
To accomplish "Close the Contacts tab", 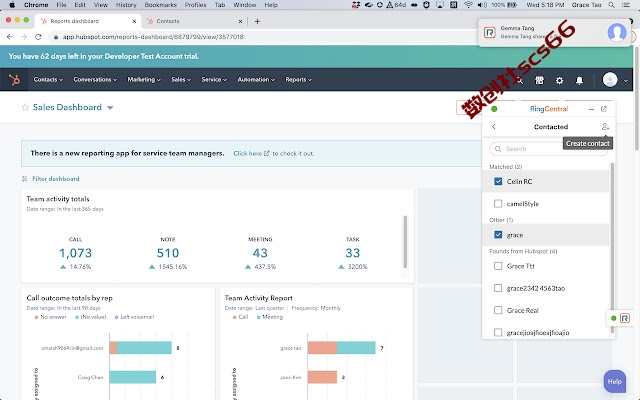I will (x=240, y=21).
